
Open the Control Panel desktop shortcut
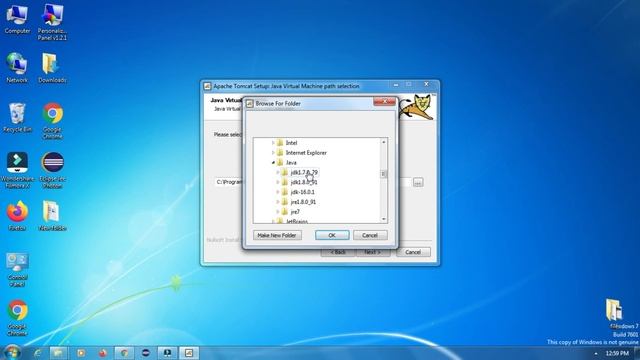[x=17, y=269]
